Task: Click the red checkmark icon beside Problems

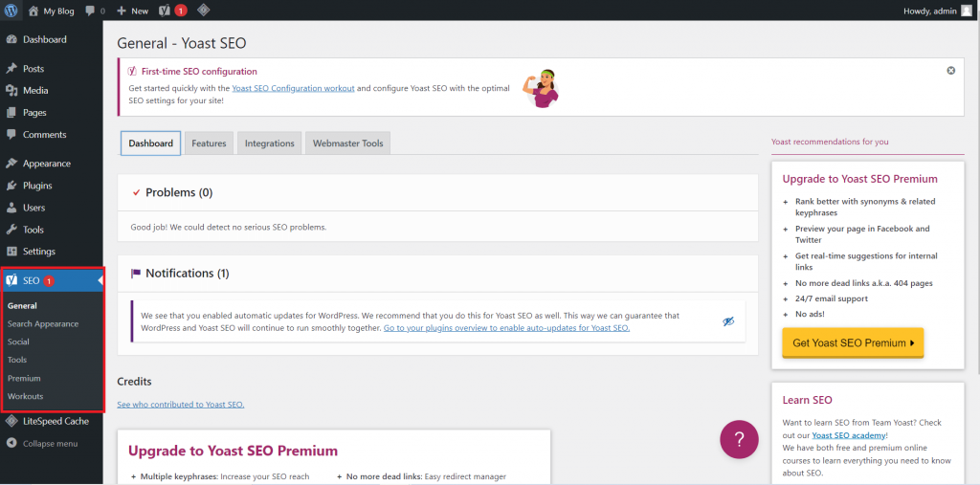Action: [x=136, y=192]
